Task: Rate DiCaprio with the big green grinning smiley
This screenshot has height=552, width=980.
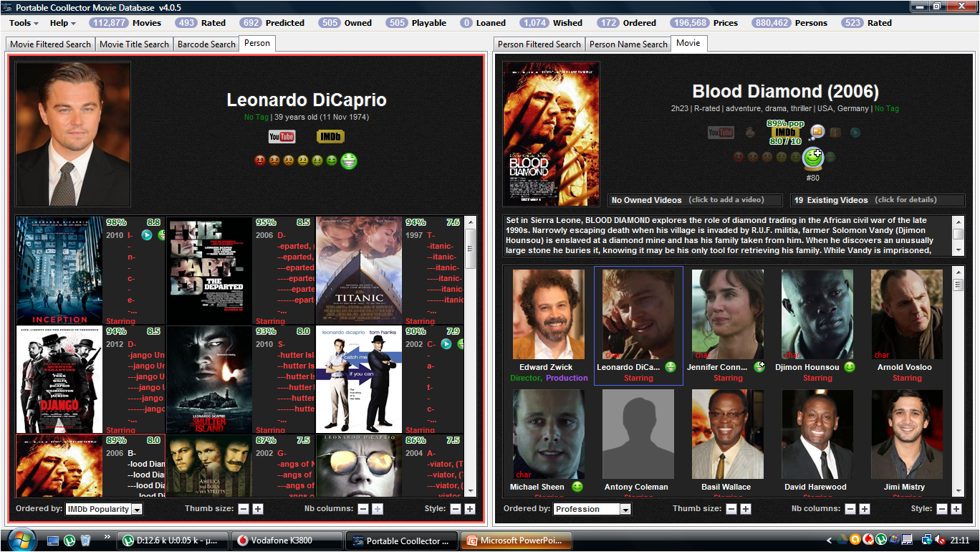Action: 349,161
